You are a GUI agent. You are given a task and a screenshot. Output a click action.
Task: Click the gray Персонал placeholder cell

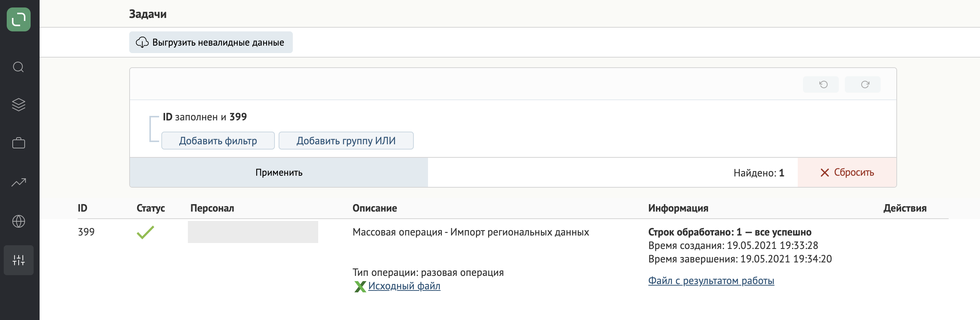point(253,232)
